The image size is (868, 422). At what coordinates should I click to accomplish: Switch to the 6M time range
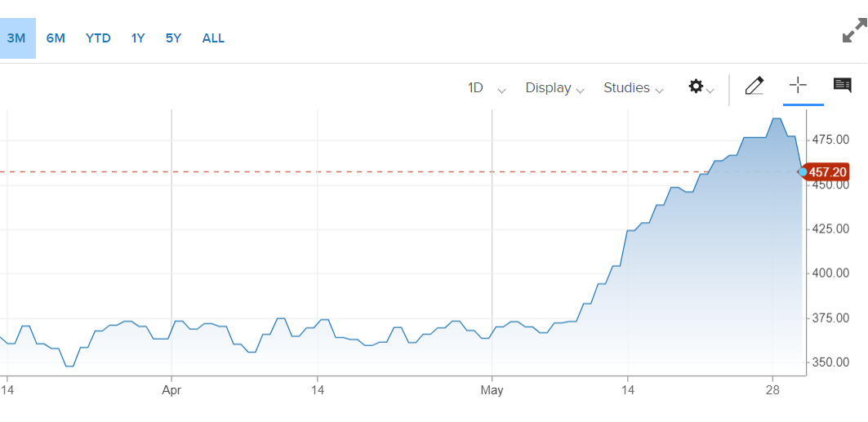[x=56, y=38]
